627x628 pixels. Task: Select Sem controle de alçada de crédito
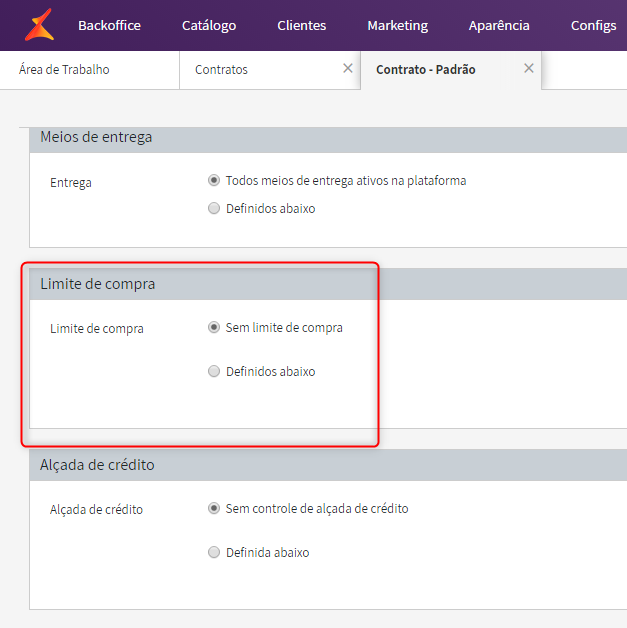click(214, 508)
